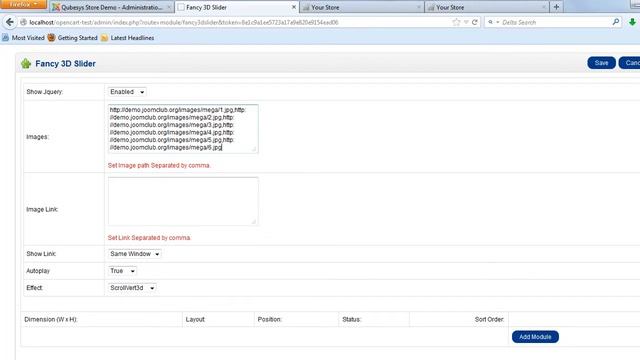Bookmark this page with the star icon
The height and width of the screenshot is (360, 640).
coord(456,22)
